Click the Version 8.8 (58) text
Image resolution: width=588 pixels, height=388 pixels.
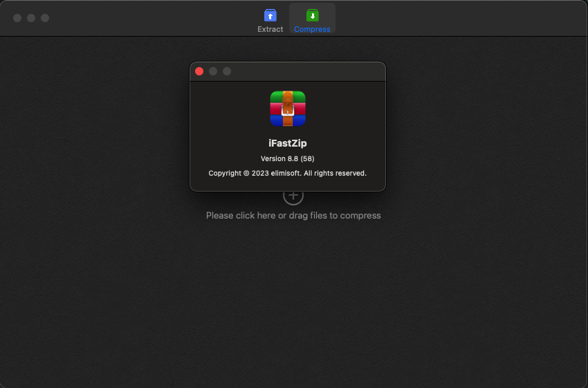pyautogui.click(x=288, y=158)
